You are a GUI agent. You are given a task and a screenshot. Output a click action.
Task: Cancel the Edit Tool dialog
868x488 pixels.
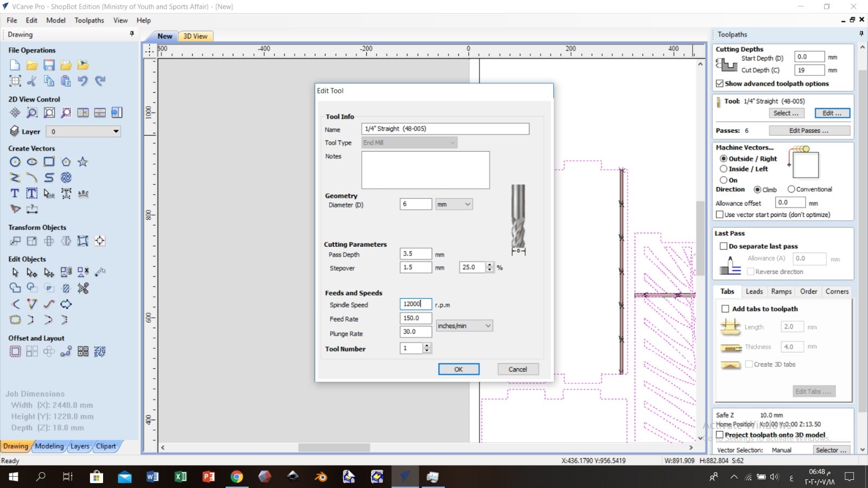[518, 369]
